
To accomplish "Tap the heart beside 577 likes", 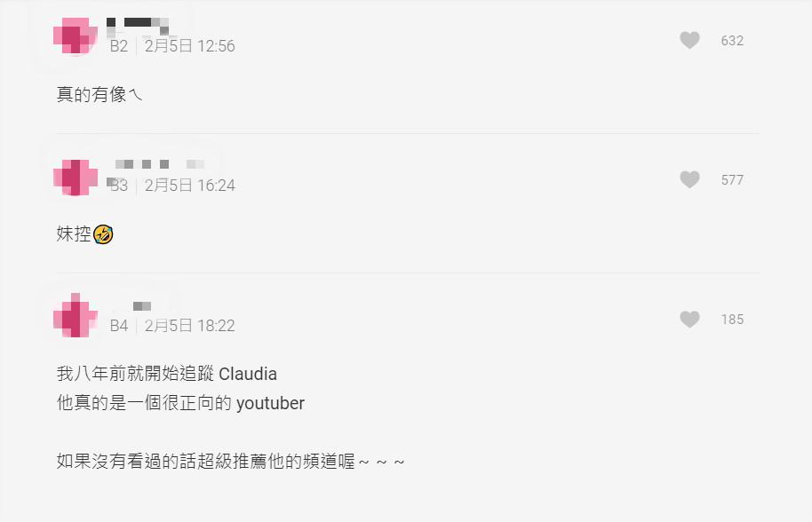I will (689, 179).
